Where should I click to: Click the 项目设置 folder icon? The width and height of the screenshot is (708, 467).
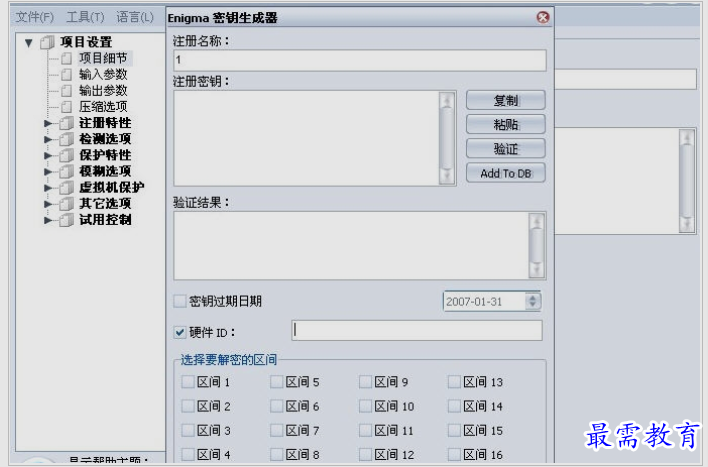(47, 42)
